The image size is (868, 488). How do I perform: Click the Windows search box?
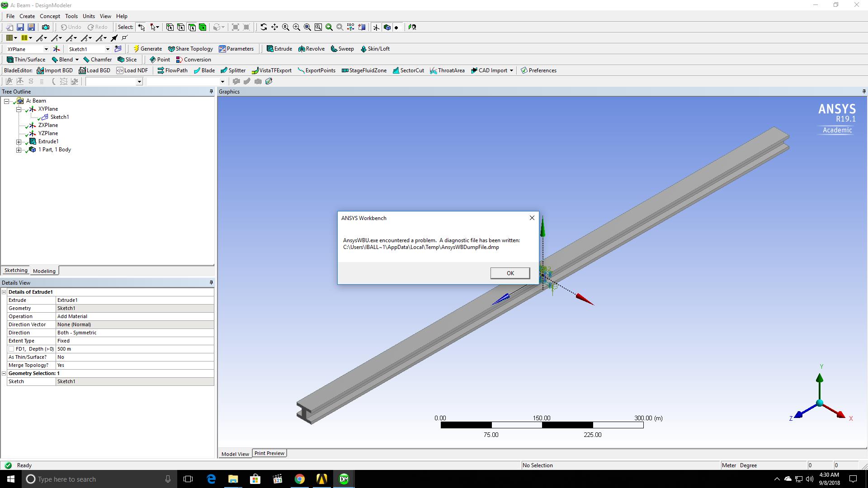[x=99, y=479]
